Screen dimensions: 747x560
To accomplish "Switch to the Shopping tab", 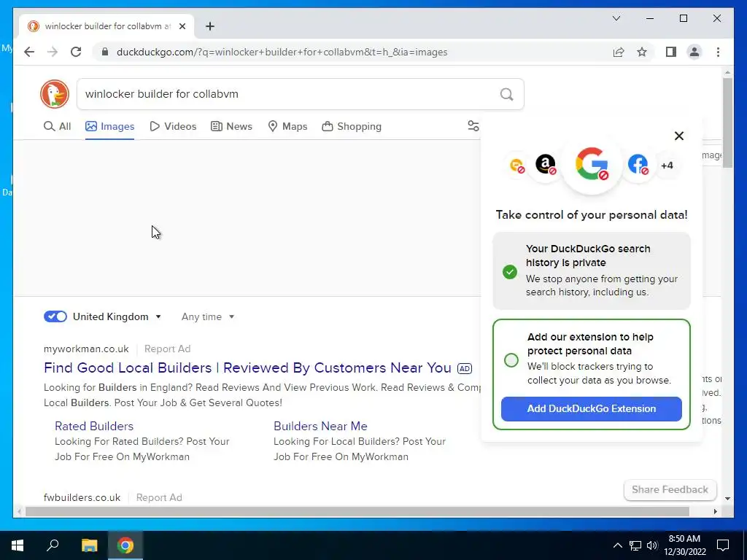I will 352,126.
